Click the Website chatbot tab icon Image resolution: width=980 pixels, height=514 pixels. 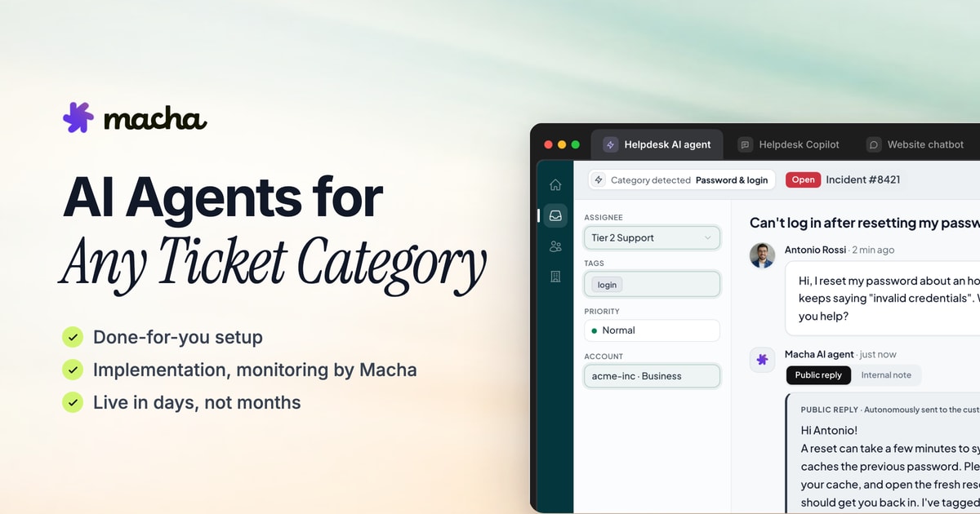click(x=874, y=144)
